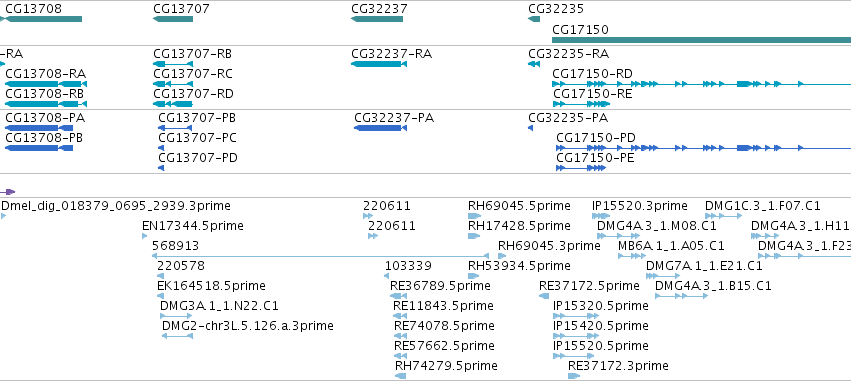This screenshot has width=851, height=381.
Task: Click the RH69045.5prime EST feature
Action: pyautogui.click(x=474, y=216)
